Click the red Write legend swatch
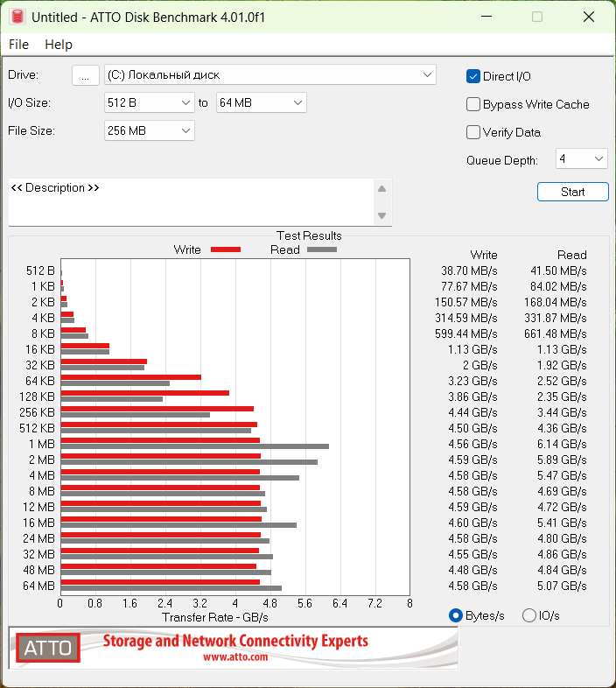 226,249
